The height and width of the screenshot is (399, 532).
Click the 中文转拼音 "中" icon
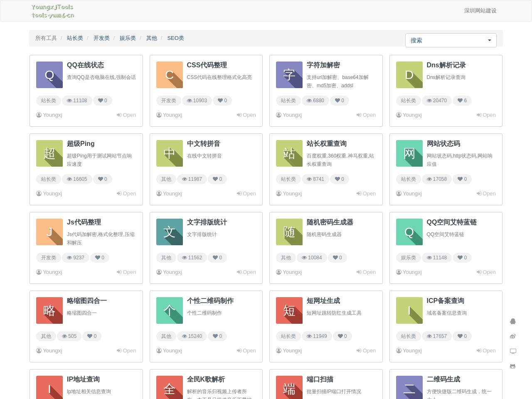pos(169,153)
